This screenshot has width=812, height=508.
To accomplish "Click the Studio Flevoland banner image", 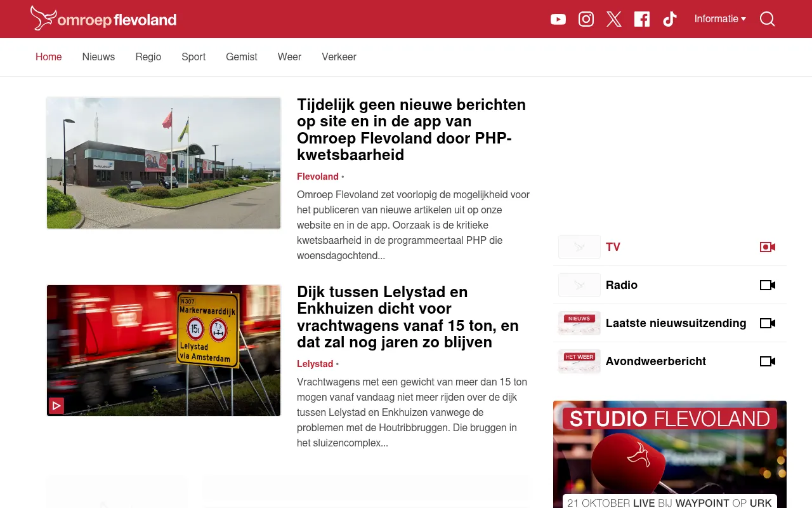I will click(670, 454).
